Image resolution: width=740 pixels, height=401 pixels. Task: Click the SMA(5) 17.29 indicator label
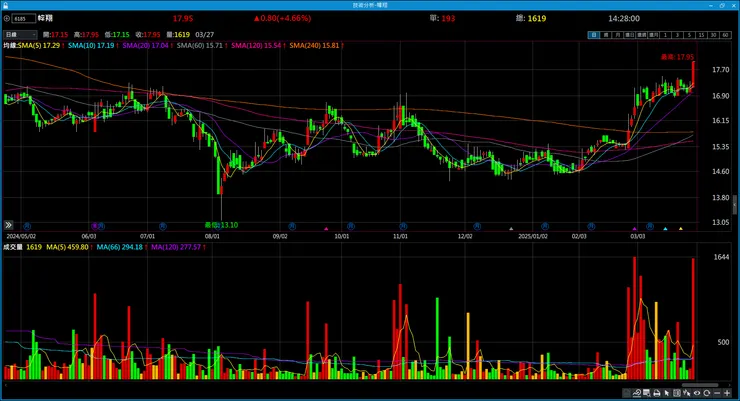click(39, 45)
